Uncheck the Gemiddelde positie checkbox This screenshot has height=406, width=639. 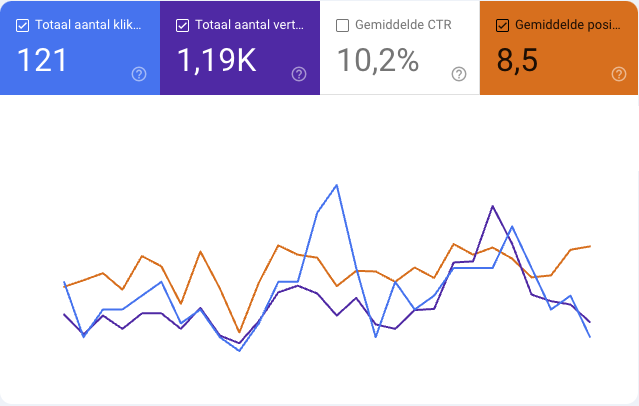pos(502,25)
